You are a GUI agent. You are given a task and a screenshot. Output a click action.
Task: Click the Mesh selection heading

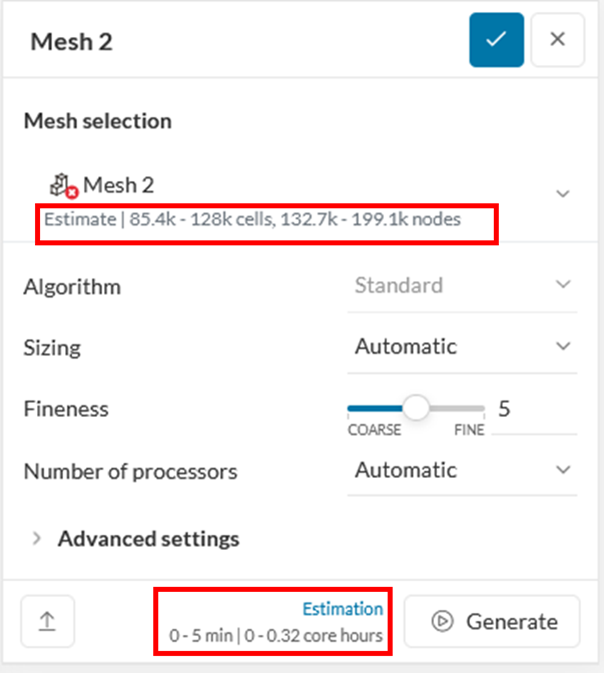[97, 121]
